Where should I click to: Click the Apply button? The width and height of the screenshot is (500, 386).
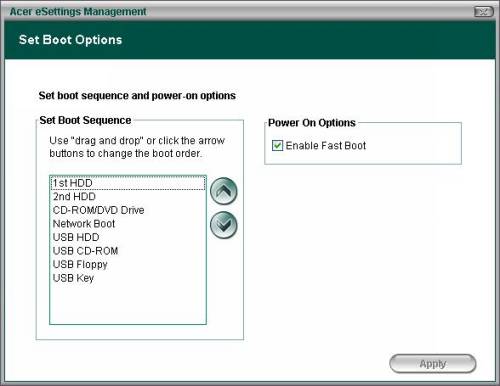click(433, 364)
